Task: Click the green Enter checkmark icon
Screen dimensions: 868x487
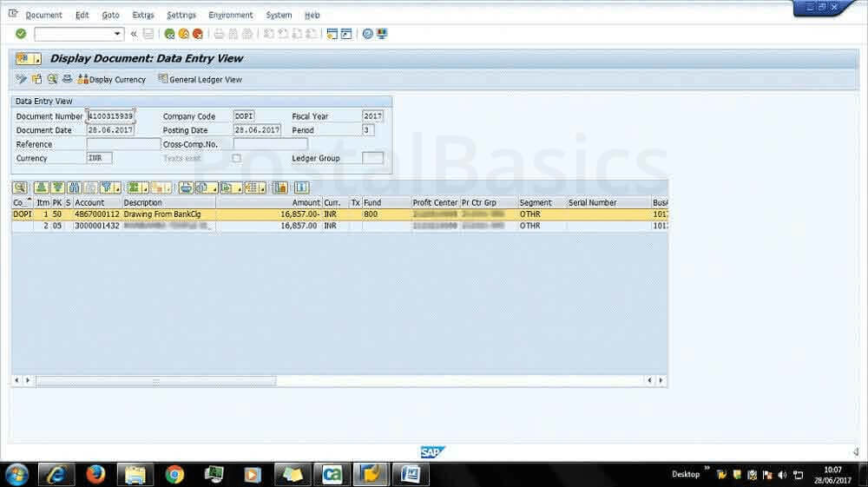Action: [x=21, y=34]
